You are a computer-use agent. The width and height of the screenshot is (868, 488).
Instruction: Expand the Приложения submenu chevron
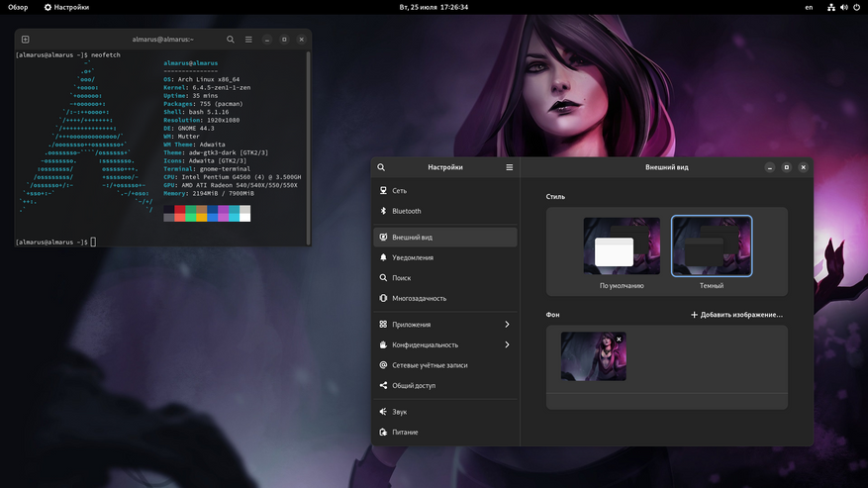tap(507, 325)
